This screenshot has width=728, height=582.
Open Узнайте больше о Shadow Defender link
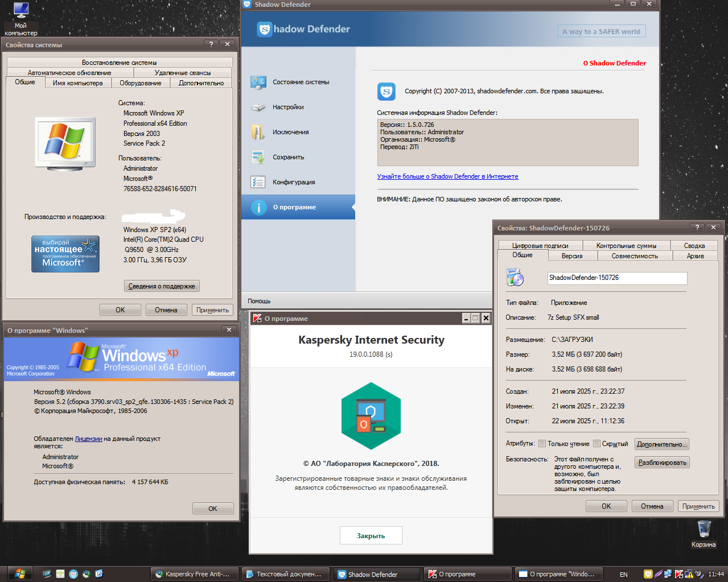pyautogui.click(x=447, y=176)
